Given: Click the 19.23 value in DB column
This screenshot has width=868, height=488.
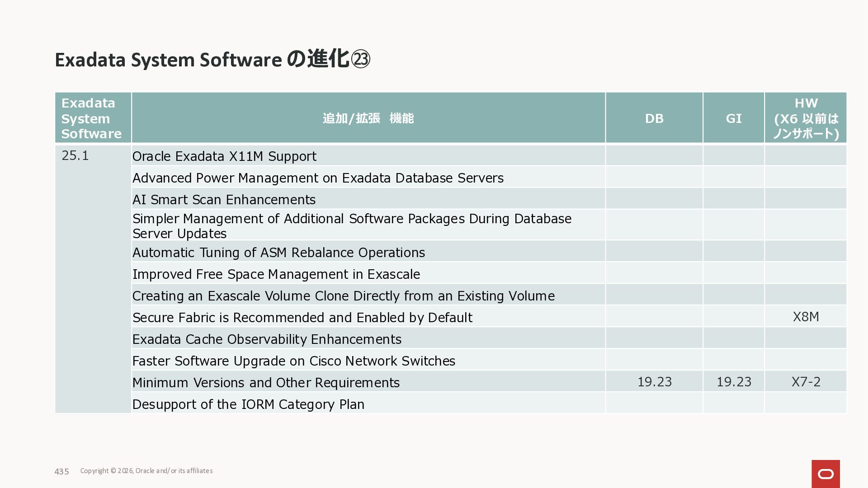Looking at the screenshot, I should click(x=654, y=382).
